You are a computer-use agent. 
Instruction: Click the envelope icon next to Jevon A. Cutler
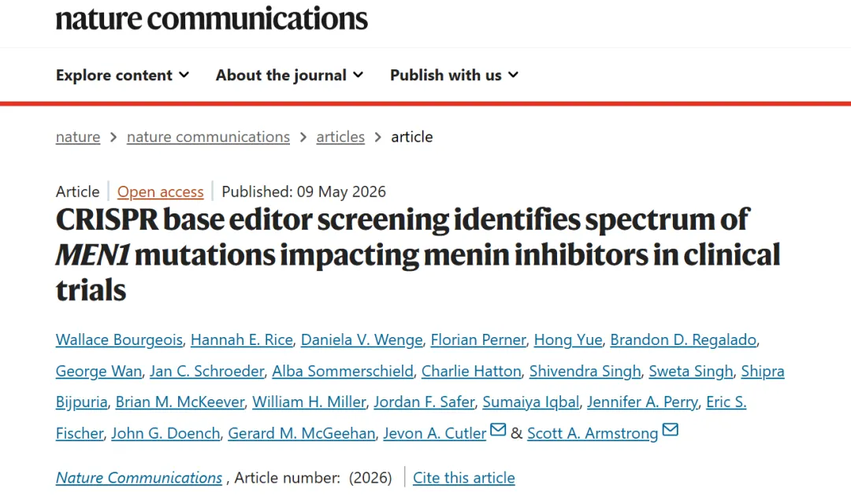pyautogui.click(x=498, y=430)
